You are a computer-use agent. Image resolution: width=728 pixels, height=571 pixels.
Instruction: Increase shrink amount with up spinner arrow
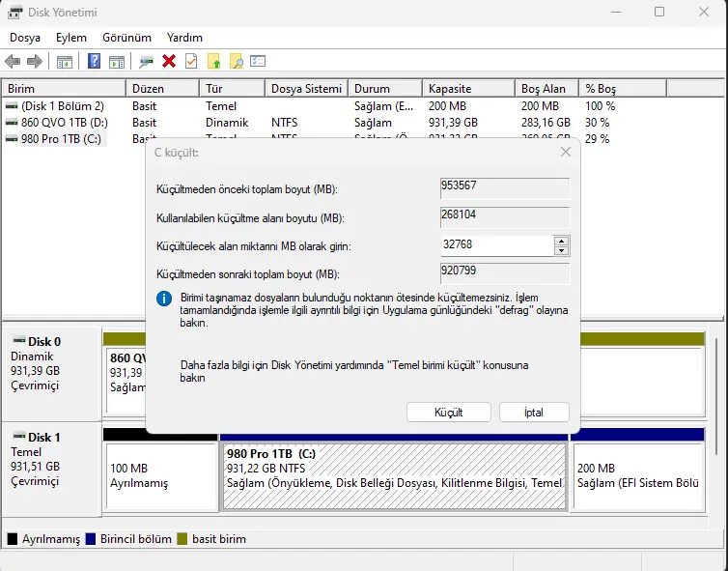562,241
